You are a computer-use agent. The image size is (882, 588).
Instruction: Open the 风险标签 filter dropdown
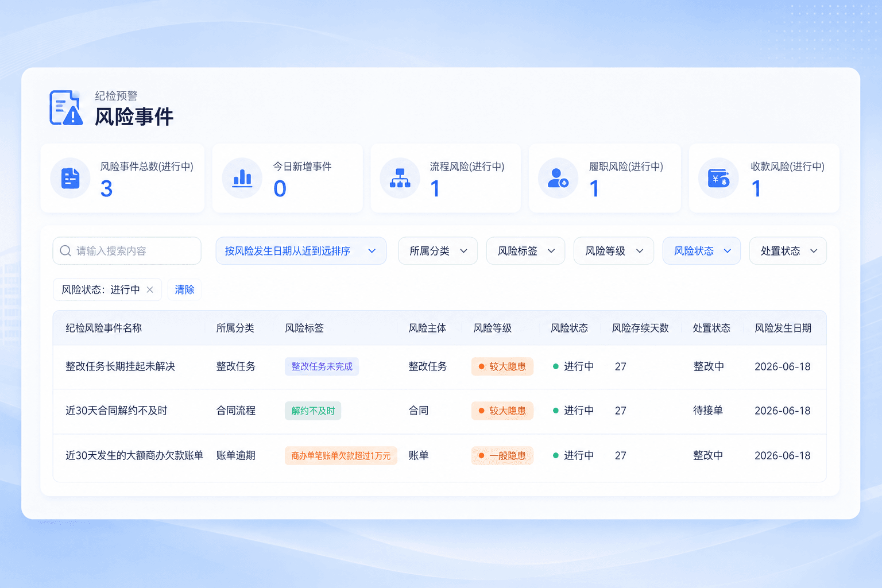click(x=525, y=251)
